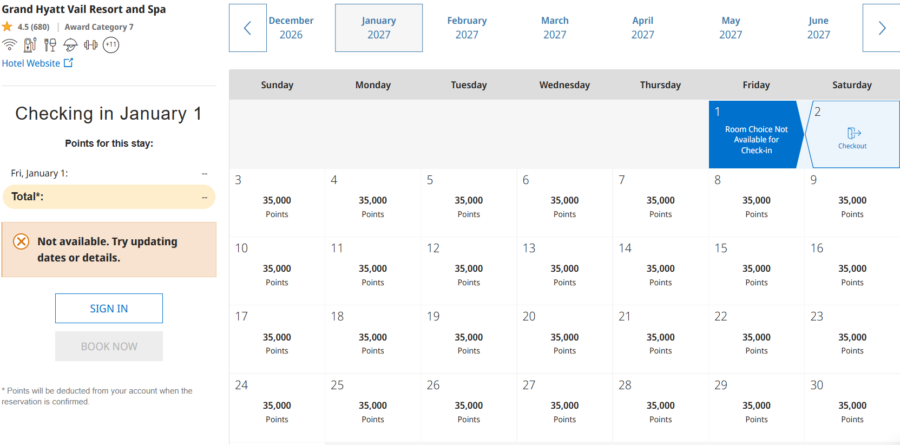
Task: Select January 24 date cell
Action: (277, 407)
